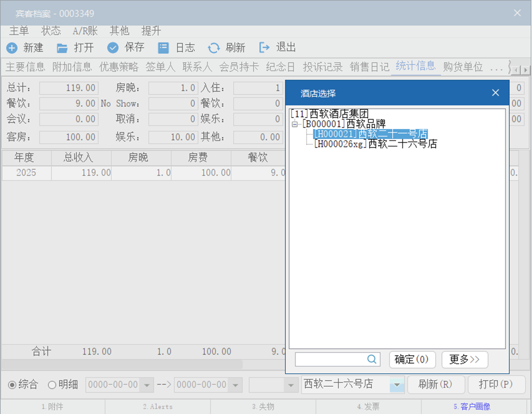Open the A/R账 menu

click(85, 31)
